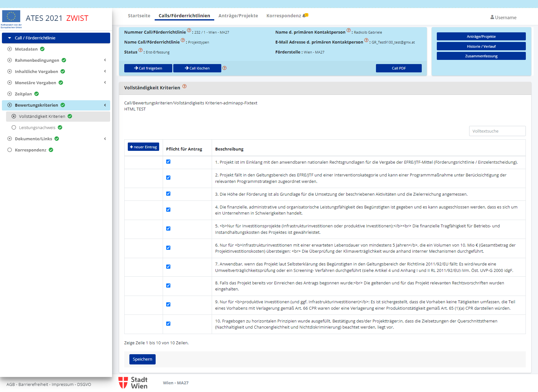The image size is (538, 392).
Task: Select Leistungsnachweis in the sidebar tree
Action: [37, 127]
